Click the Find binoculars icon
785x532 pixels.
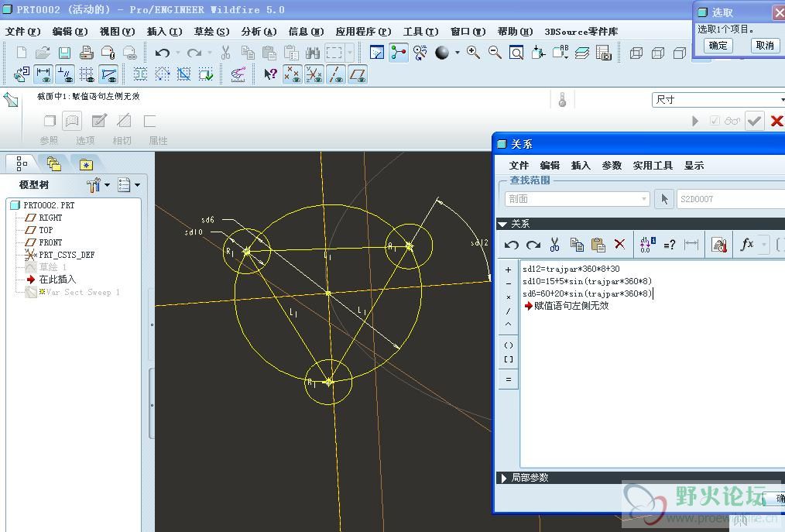(x=313, y=52)
